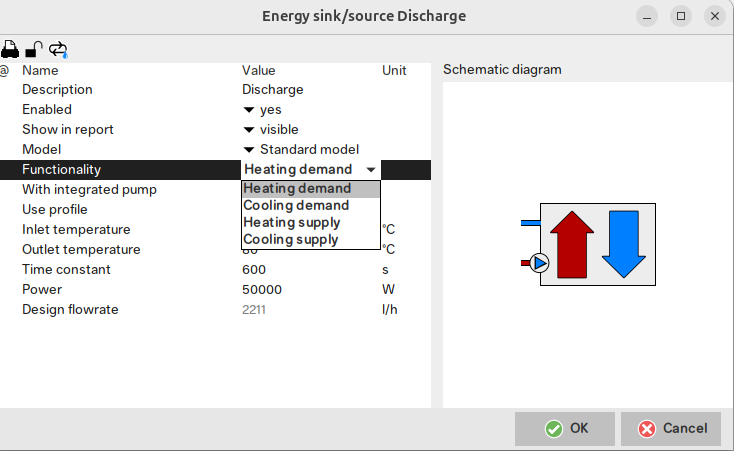Screen dimensions: 734x451
Task: Choose Cooling demand option
Action: (x=296, y=205)
